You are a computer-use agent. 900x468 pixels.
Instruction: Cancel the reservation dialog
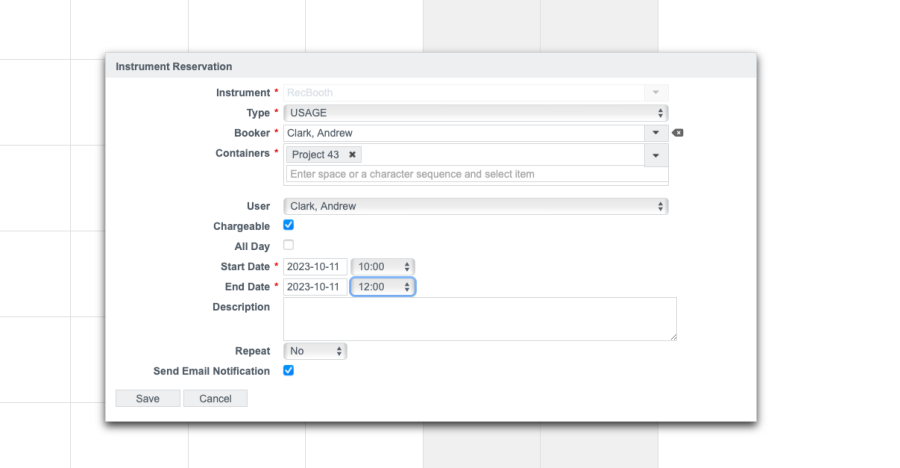pyautogui.click(x=215, y=398)
